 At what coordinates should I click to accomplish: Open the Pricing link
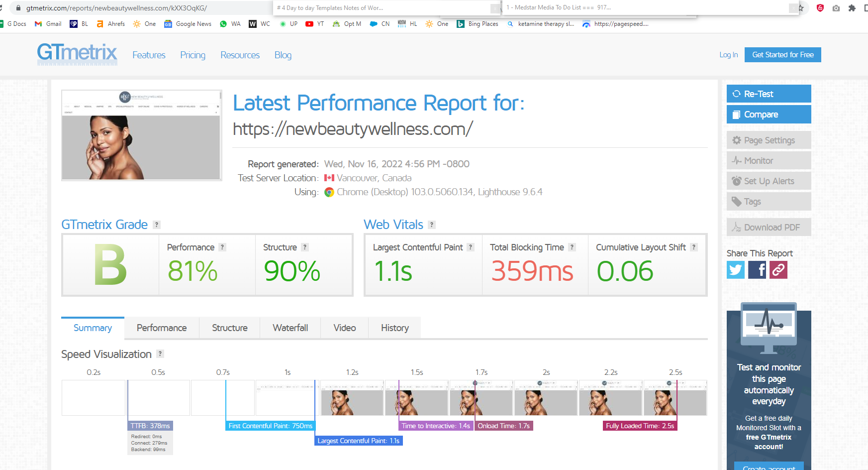tap(193, 55)
